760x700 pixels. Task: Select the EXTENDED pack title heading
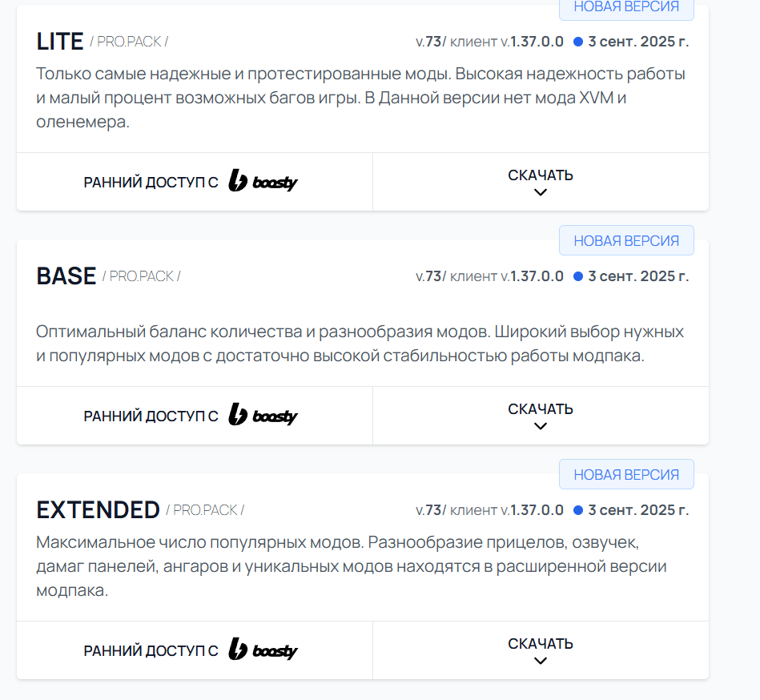[x=98, y=510]
